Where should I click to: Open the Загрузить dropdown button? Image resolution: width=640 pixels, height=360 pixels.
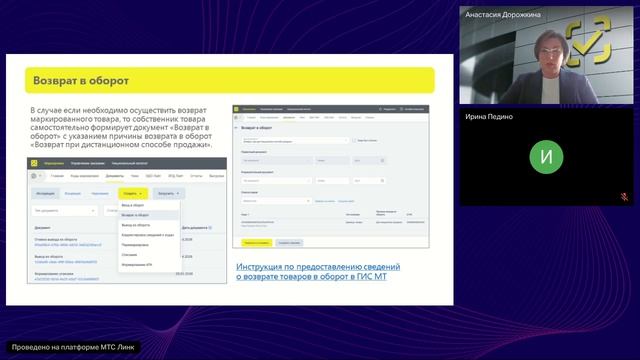click(169, 193)
